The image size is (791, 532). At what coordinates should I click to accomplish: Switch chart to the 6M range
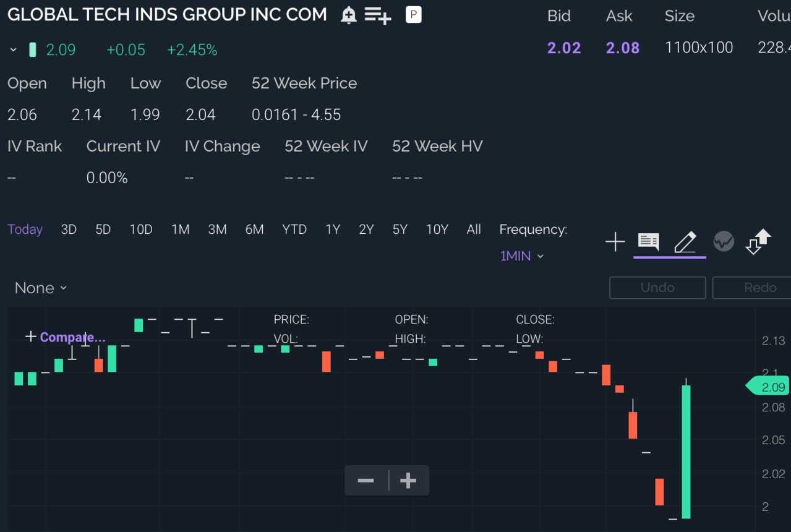[x=255, y=230]
